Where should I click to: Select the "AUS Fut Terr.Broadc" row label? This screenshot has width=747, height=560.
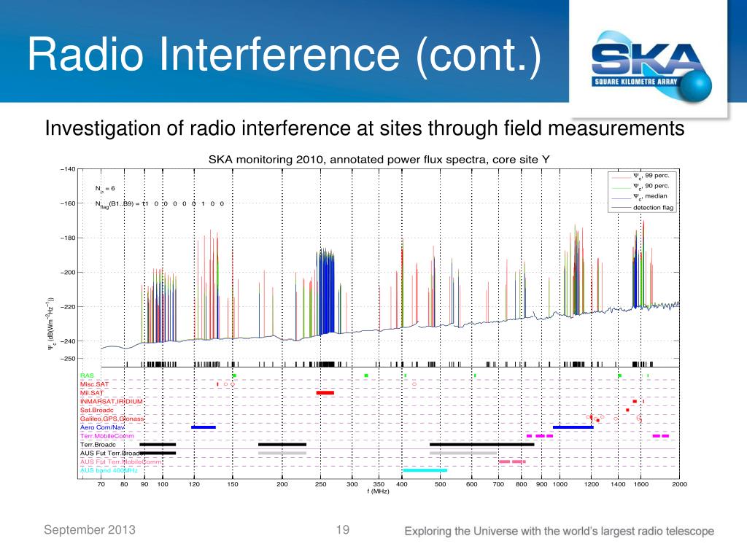(x=112, y=453)
